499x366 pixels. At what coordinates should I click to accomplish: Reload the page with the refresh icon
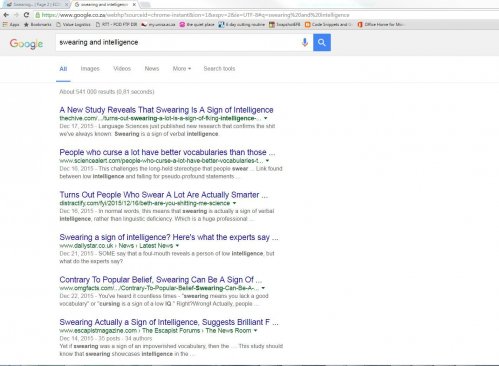pos(26,15)
